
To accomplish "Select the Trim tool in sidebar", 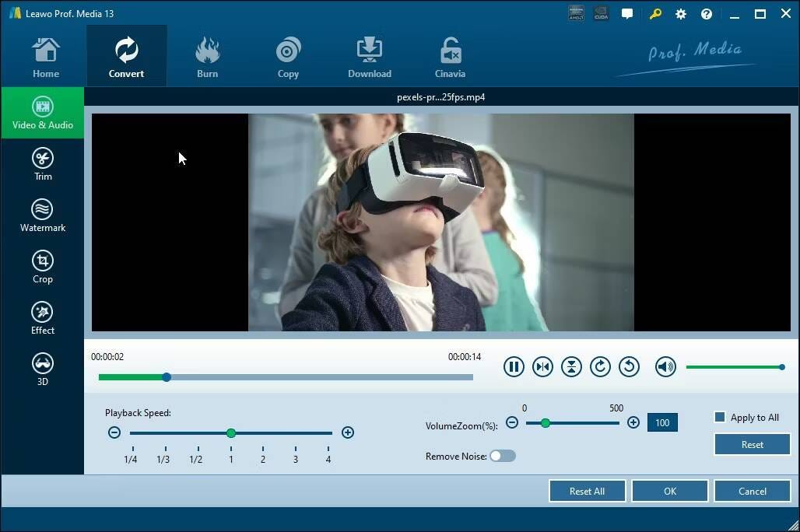I will pos(43,163).
